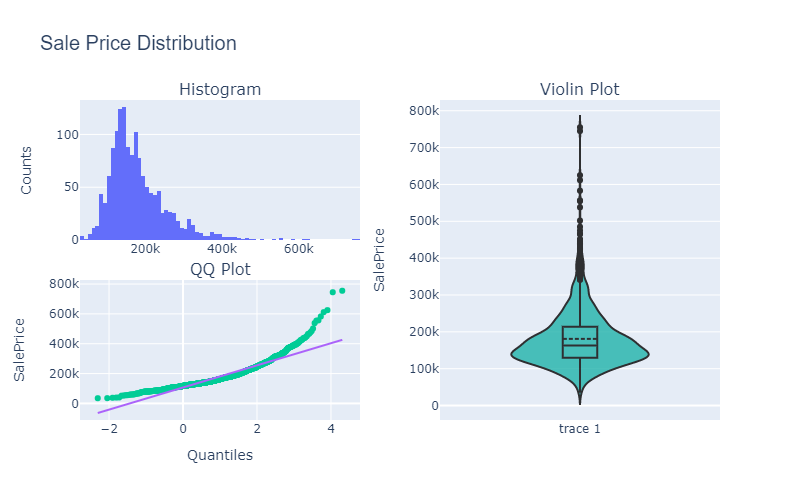Select the QQ Plot subplot title

point(220,269)
